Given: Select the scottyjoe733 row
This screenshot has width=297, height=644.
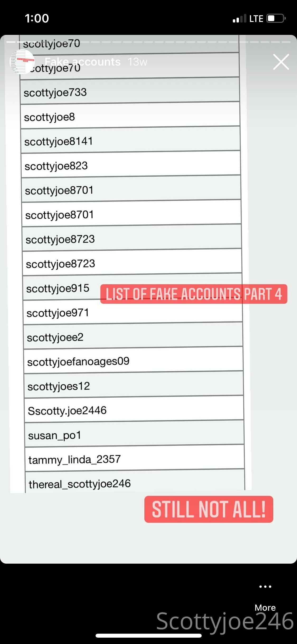Looking at the screenshot, I should 130,90.
